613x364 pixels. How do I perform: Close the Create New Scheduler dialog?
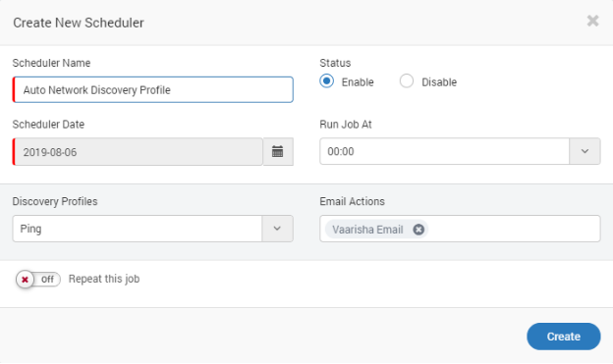click(x=592, y=21)
